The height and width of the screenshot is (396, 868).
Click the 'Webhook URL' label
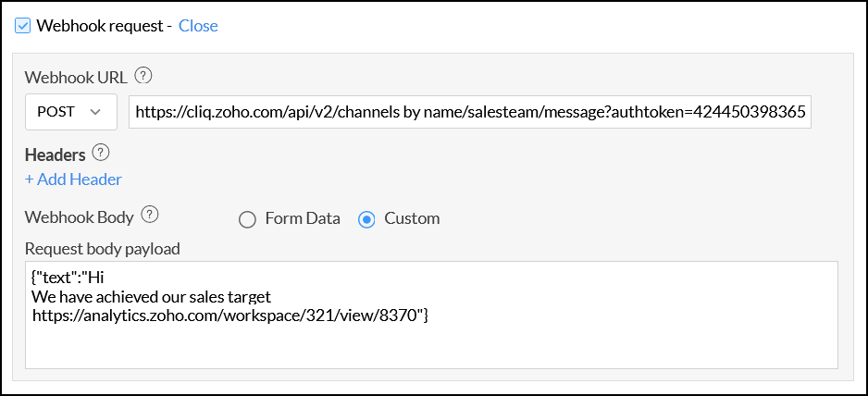pyautogui.click(x=76, y=77)
